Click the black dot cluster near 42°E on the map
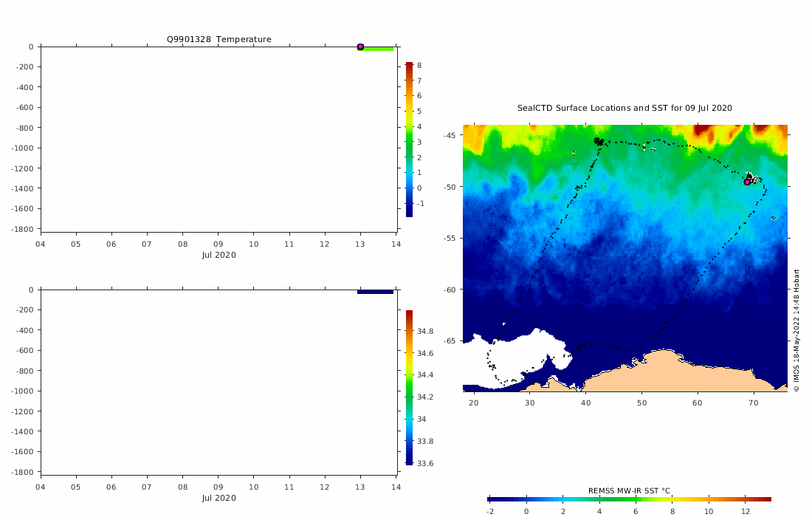This screenshot has width=812, height=517. (x=599, y=141)
